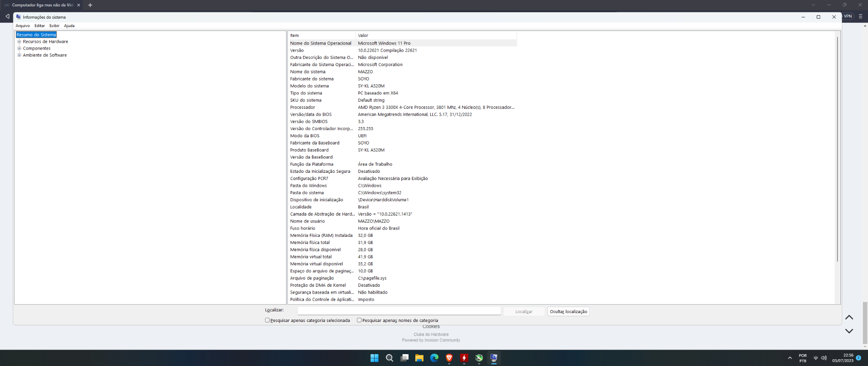The height and width of the screenshot is (366, 868).
Task: Click the Localizar search input field
Action: pos(399,311)
